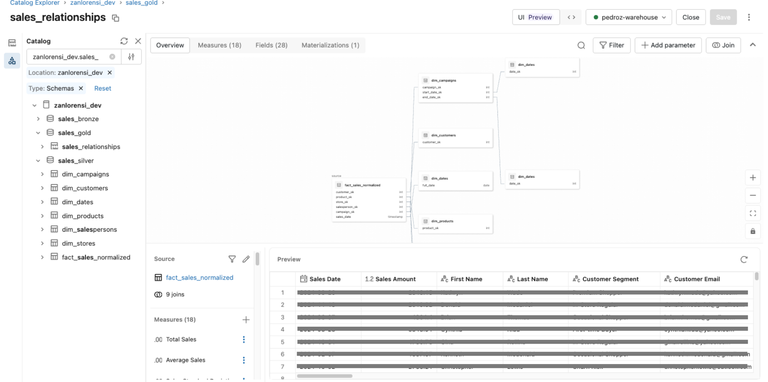Click the Sales Date column header
This screenshot has width=768, height=382.
pyautogui.click(x=328, y=279)
